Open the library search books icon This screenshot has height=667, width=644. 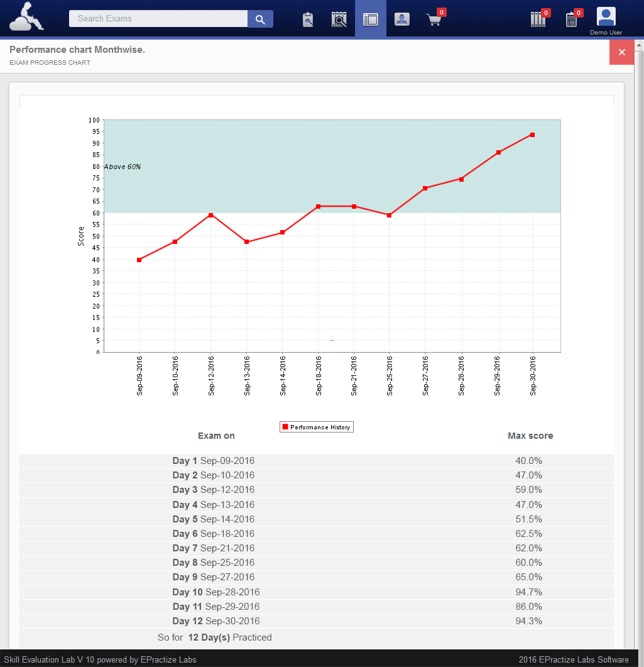coord(339,19)
